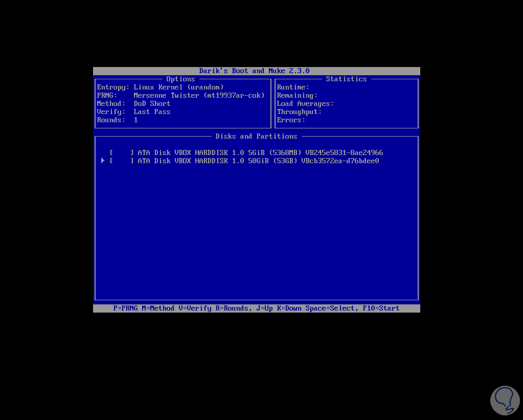The height and width of the screenshot is (420, 523).
Task: Click the Load Averages label
Action: (305, 103)
